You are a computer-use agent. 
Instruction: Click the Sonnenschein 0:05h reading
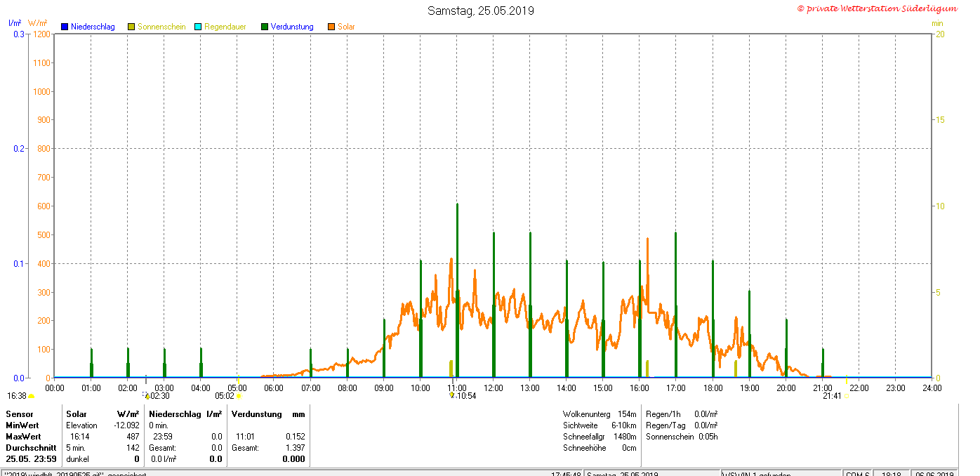[682, 437]
